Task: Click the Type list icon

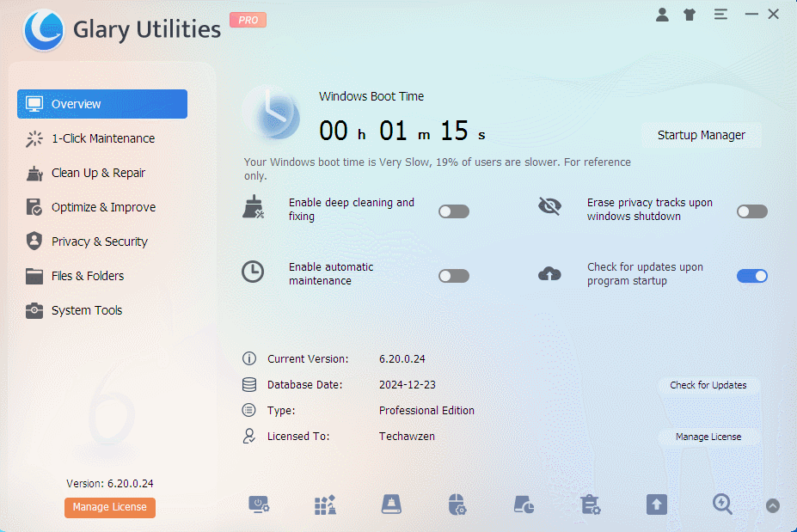Action: (248, 410)
